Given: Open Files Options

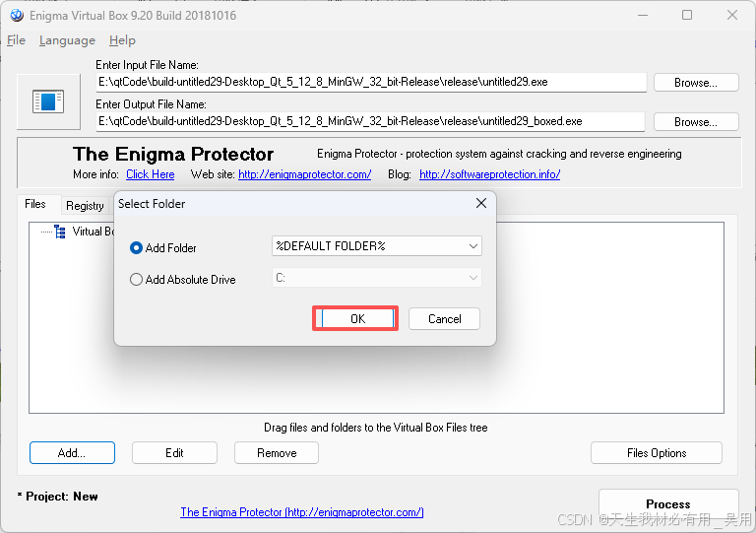Looking at the screenshot, I should [x=657, y=453].
